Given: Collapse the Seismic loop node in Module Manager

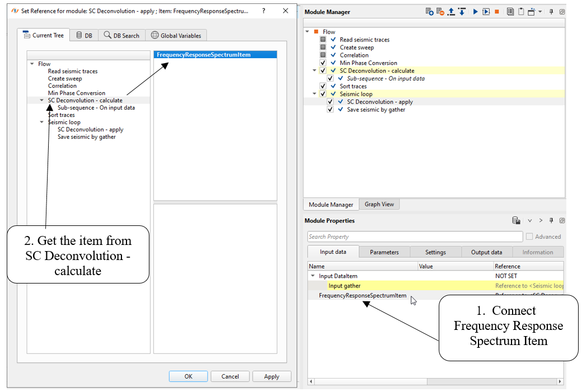Looking at the screenshot, I should pyautogui.click(x=315, y=94).
